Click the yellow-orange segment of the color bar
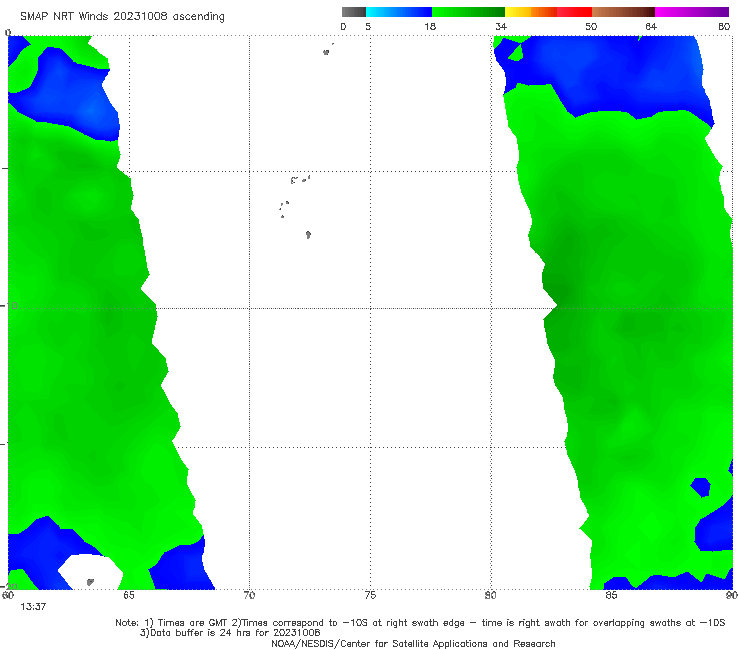Screen dimensions: 740x650 tap(531, 12)
